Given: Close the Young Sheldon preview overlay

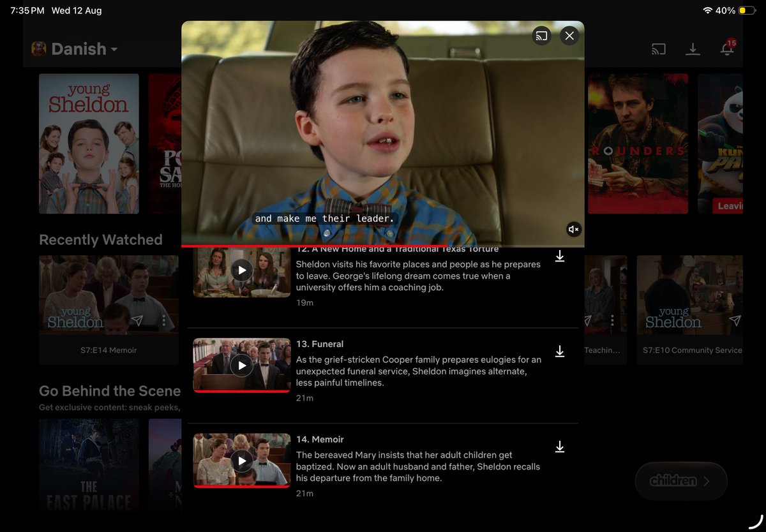Looking at the screenshot, I should coord(569,36).
